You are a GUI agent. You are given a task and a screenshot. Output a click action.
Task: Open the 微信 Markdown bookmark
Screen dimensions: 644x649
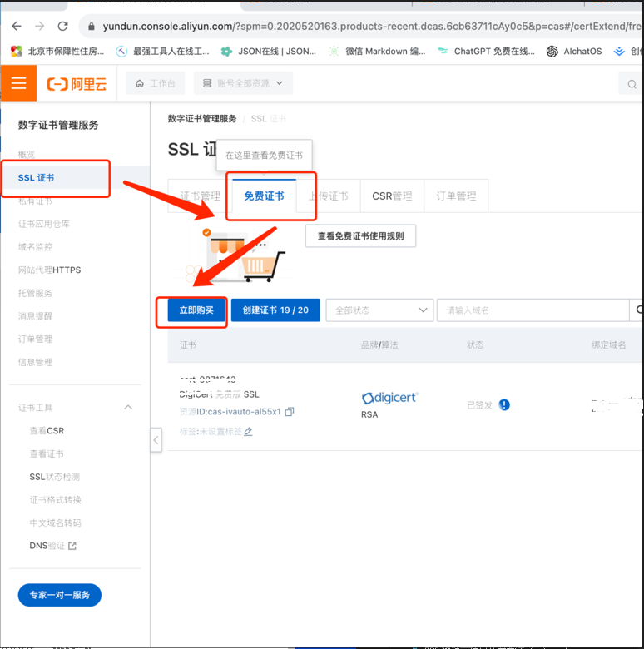(377, 52)
